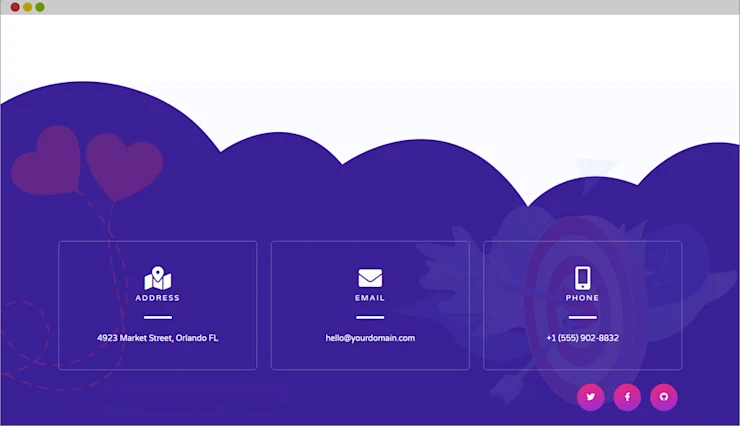Select the PHONE heading label

(x=582, y=298)
